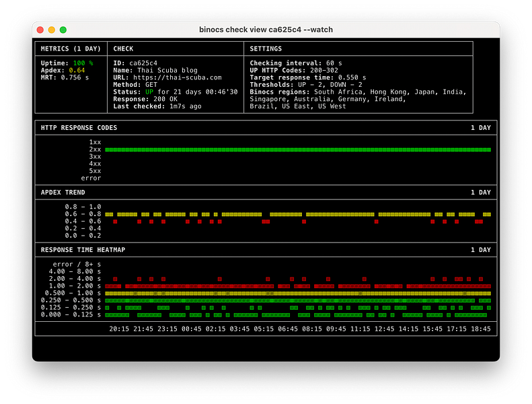Click the '2xx' row label
The image size is (532, 404).
click(x=95, y=149)
